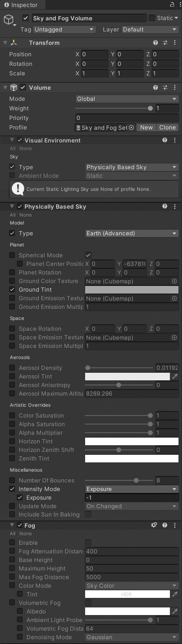Viewport: 182px width, 644px height.
Task: Open the Transform component help icon
Action: tap(156, 43)
